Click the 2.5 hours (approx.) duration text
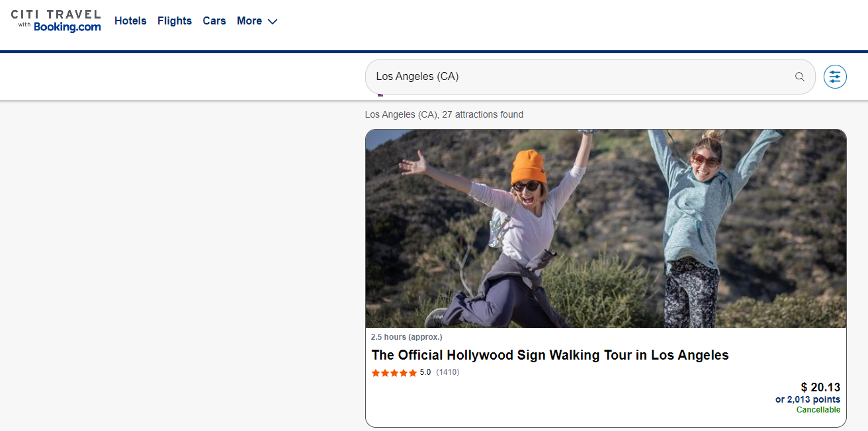Screen dimensions: 868x431 [406, 337]
